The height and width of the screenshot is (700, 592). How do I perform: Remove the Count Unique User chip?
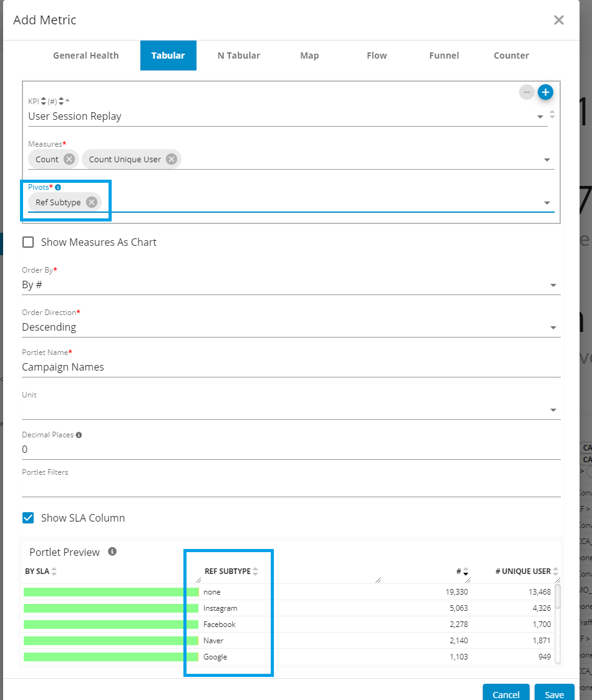click(x=171, y=159)
